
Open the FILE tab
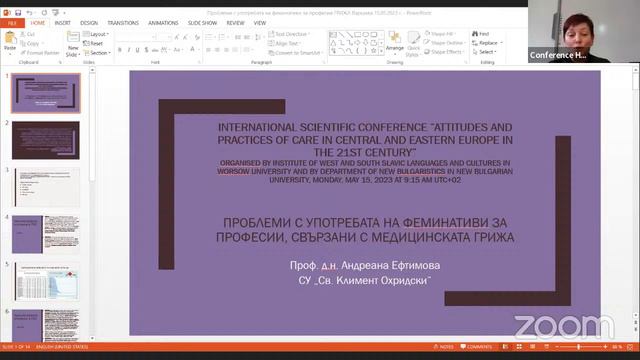pos(12,23)
